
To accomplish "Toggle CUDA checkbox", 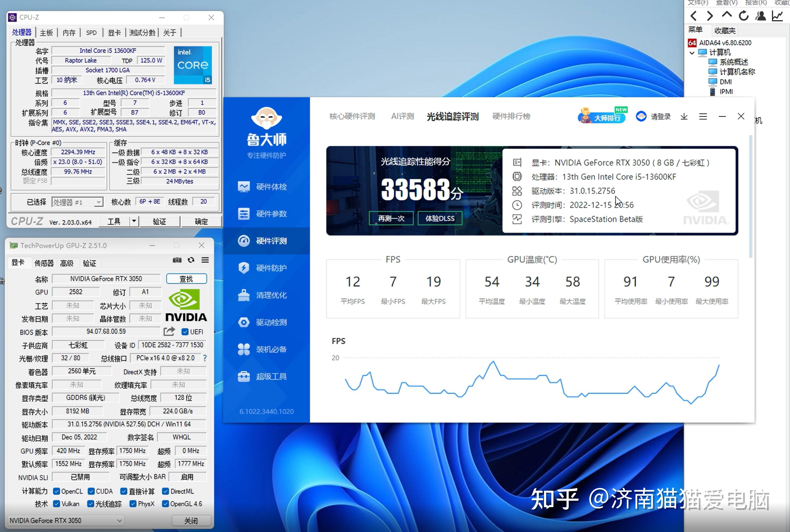I will [x=91, y=491].
